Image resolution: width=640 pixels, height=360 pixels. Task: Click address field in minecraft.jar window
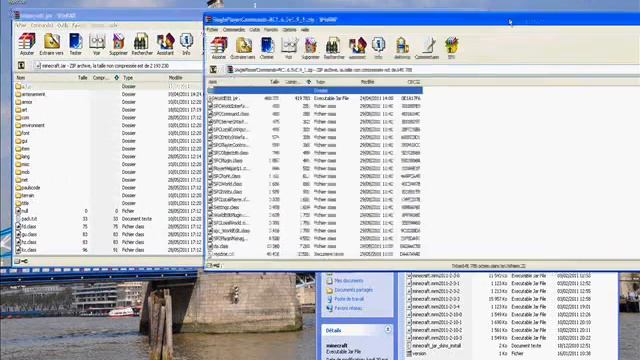click(118, 65)
